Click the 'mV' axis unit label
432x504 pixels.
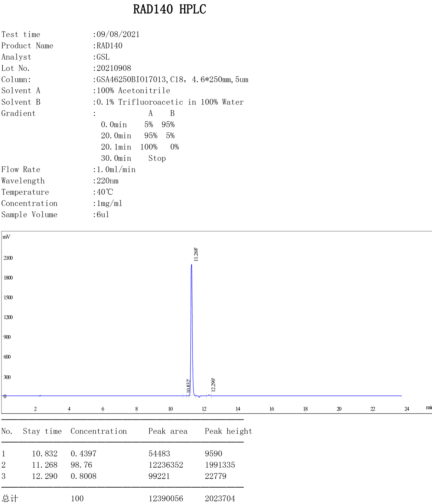click(x=6, y=237)
